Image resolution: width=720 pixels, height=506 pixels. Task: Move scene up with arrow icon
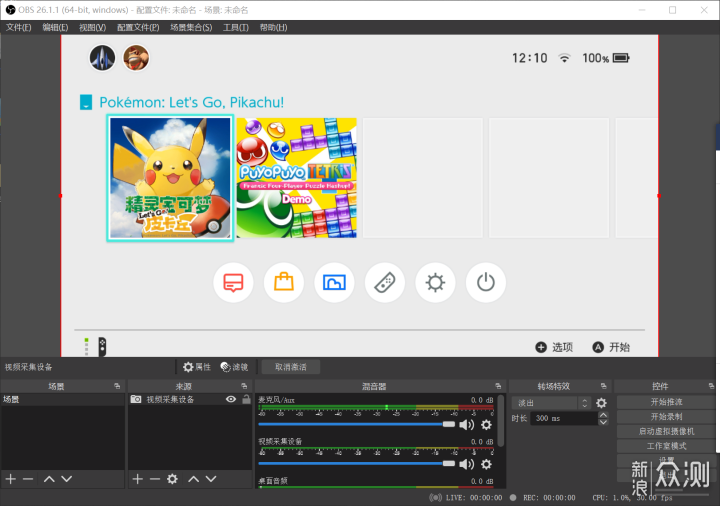[49, 479]
